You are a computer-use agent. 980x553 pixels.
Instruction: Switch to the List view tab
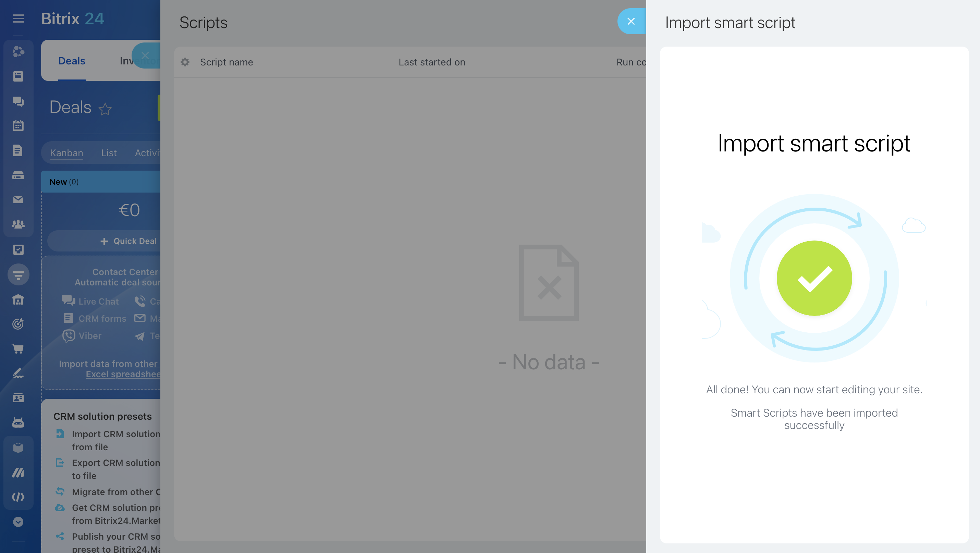(x=109, y=152)
